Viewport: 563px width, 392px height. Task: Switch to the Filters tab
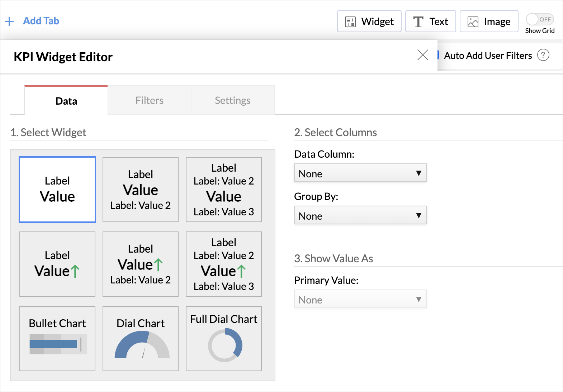click(x=150, y=100)
